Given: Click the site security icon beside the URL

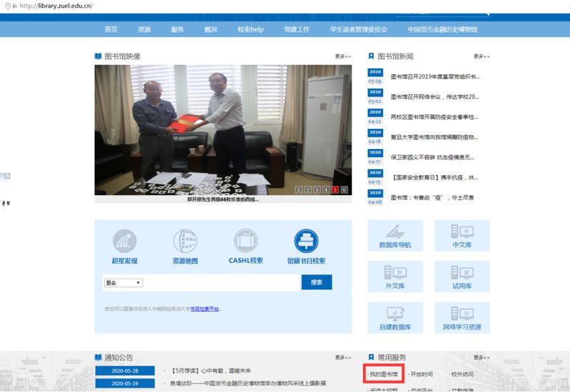Looking at the screenshot, I should pos(8,6).
